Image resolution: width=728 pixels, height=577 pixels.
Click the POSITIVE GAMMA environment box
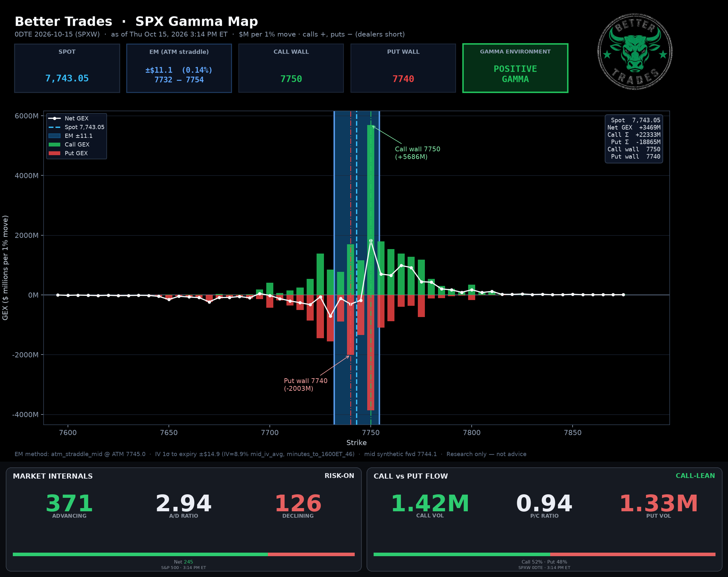[x=515, y=68]
